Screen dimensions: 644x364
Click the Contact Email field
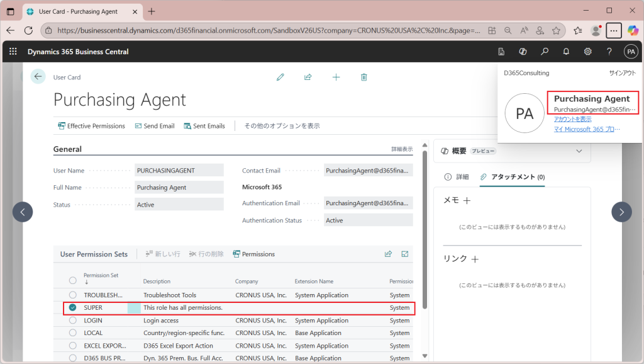[369, 170]
